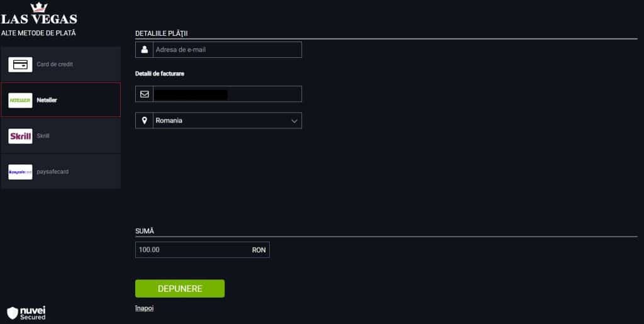Screen dimensions: 644x324
Task: Click the Nuvei Secured shield badge
Action: coord(26,313)
